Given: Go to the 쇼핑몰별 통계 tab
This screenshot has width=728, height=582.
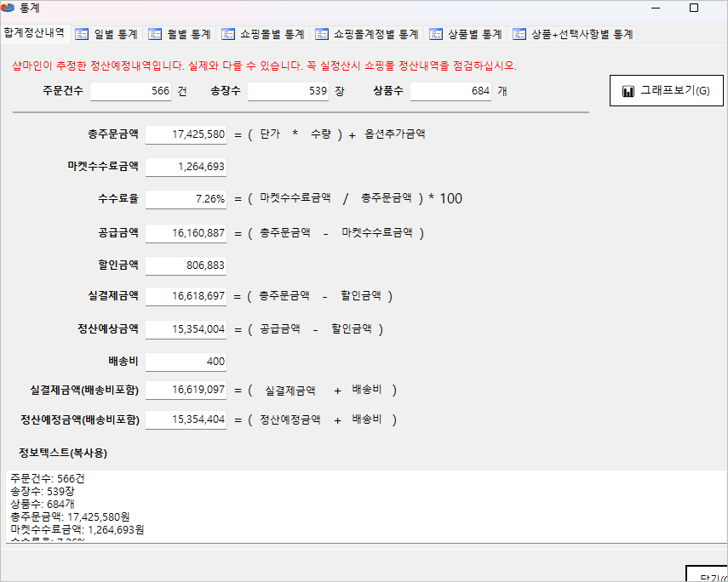Looking at the screenshot, I should click(x=264, y=34).
